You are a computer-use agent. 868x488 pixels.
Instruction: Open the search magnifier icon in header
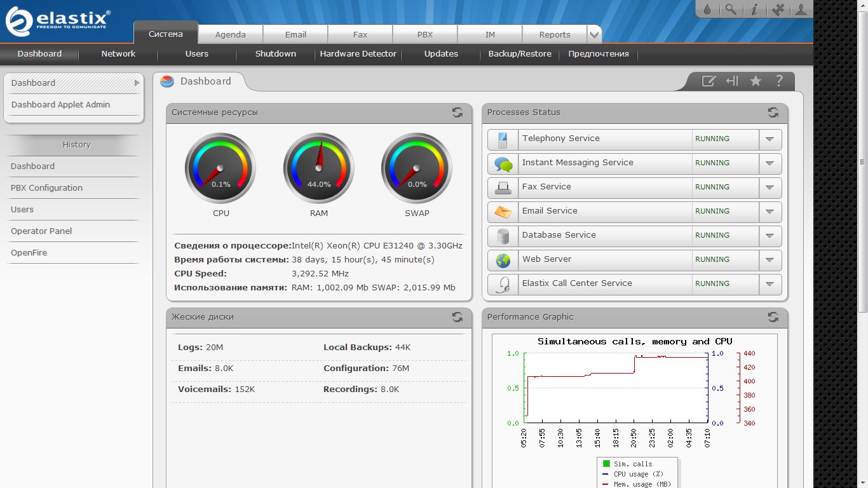(x=731, y=10)
